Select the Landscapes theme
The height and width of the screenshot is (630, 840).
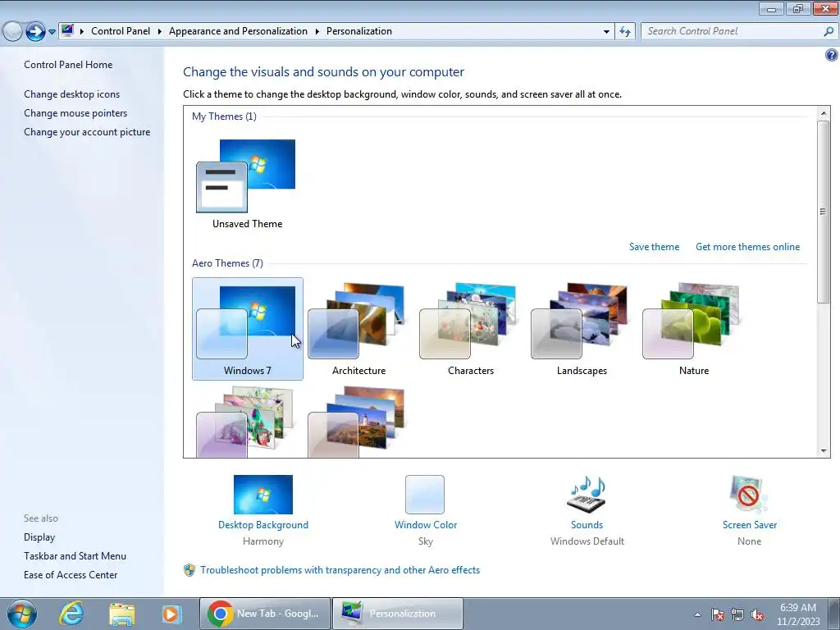coord(582,329)
